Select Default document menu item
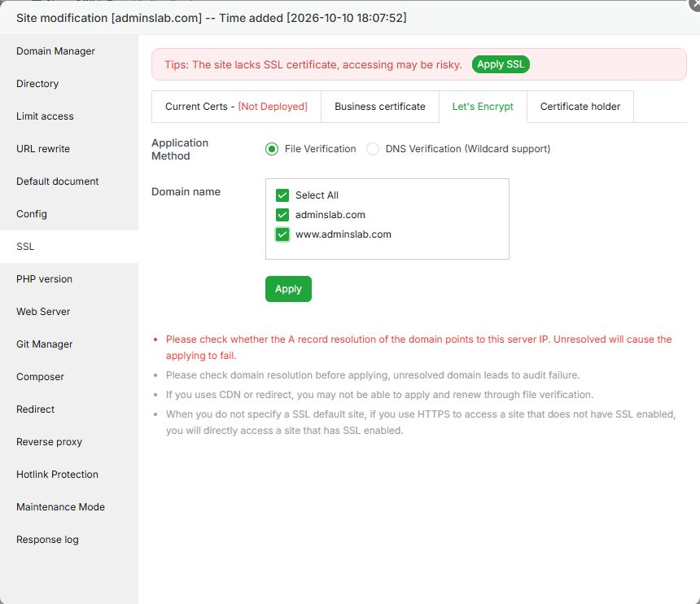 coord(69,182)
